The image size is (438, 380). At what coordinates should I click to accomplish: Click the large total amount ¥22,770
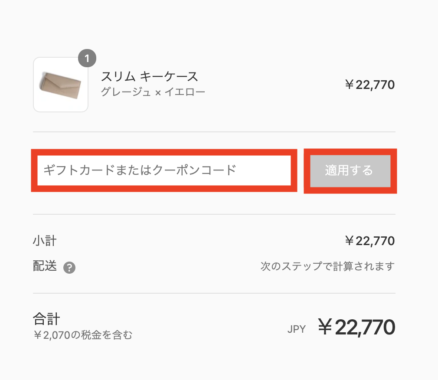point(356,327)
